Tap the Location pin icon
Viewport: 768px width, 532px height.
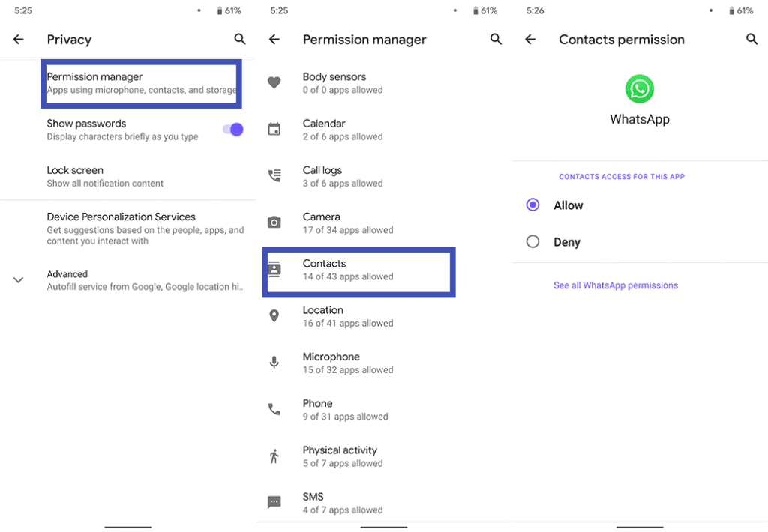tap(274, 315)
